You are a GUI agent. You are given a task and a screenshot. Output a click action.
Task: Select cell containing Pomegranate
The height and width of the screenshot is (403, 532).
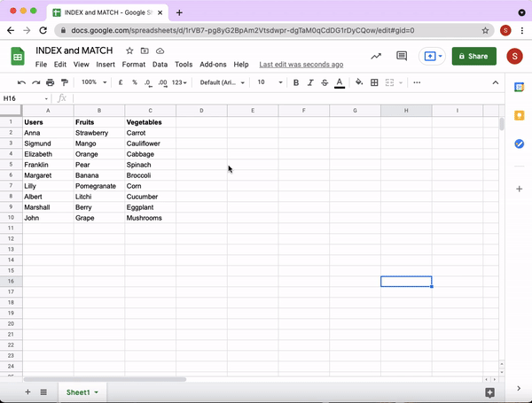tap(99, 186)
